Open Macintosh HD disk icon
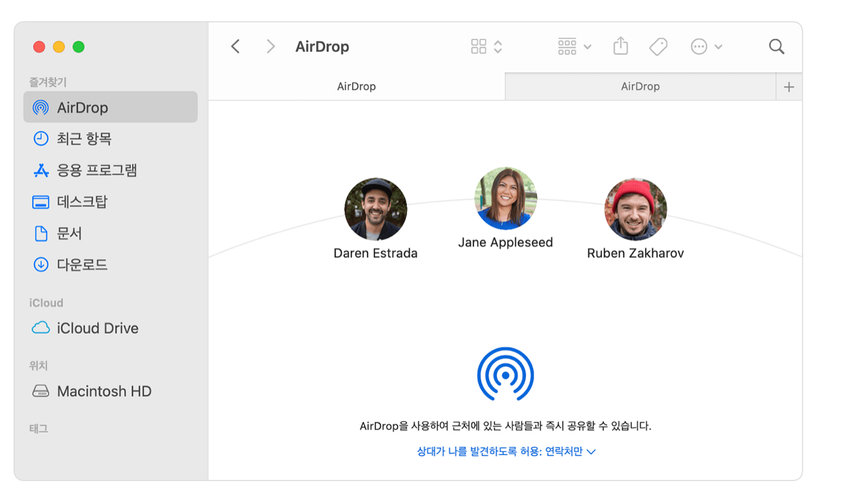Viewport: 842px width, 504px height. click(41, 391)
